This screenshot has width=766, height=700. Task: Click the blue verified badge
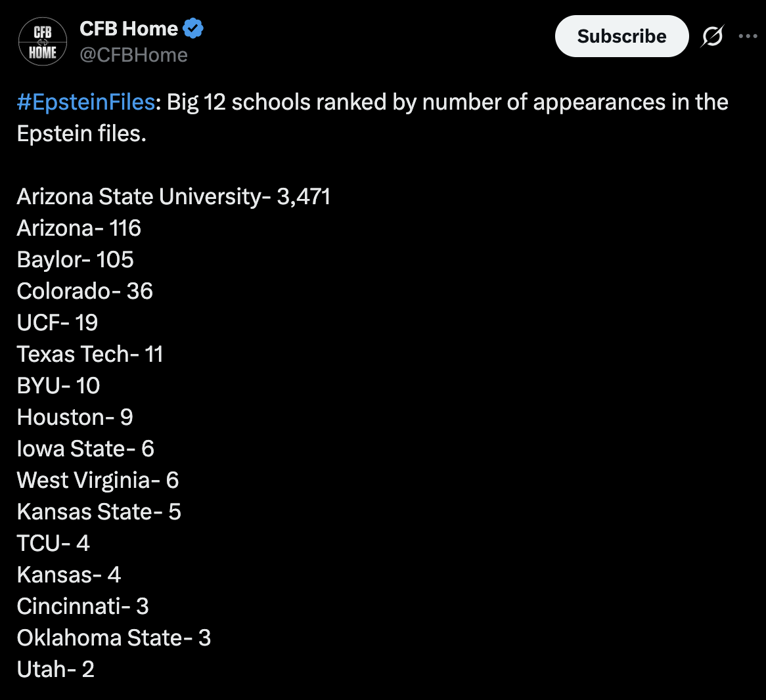coord(193,29)
